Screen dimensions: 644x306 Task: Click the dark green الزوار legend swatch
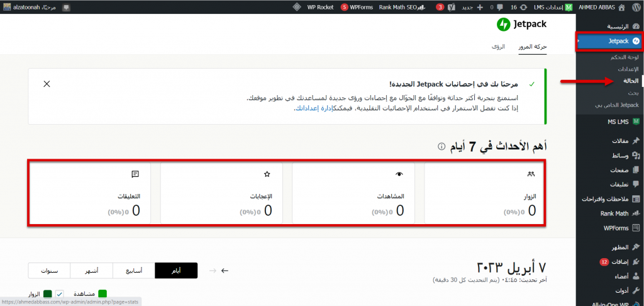[48, 293]
